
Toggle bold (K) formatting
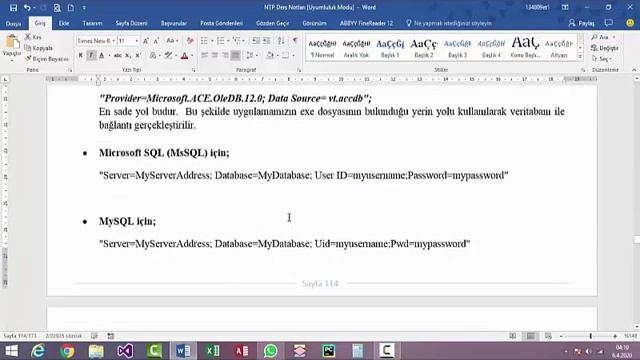point(81,56)
